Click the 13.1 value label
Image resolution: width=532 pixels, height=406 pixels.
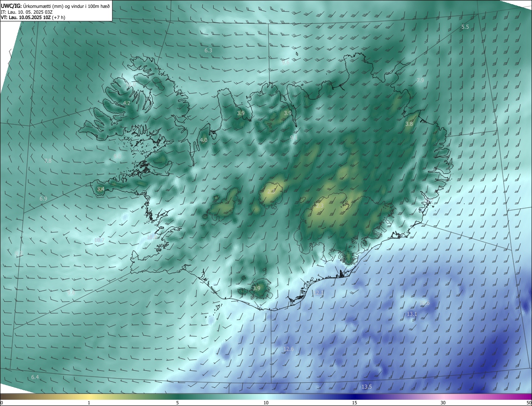(411, 314)
